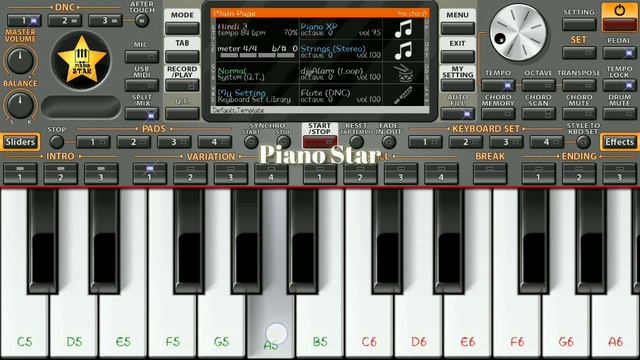Click the Q.T. button

pyautogui.click(x=182, y=113)
